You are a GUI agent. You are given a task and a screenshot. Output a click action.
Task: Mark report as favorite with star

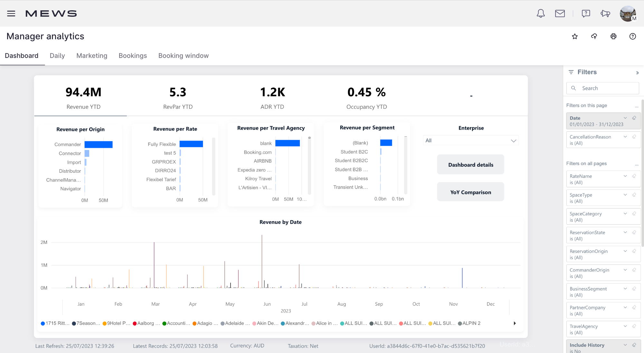pos(575,36)
